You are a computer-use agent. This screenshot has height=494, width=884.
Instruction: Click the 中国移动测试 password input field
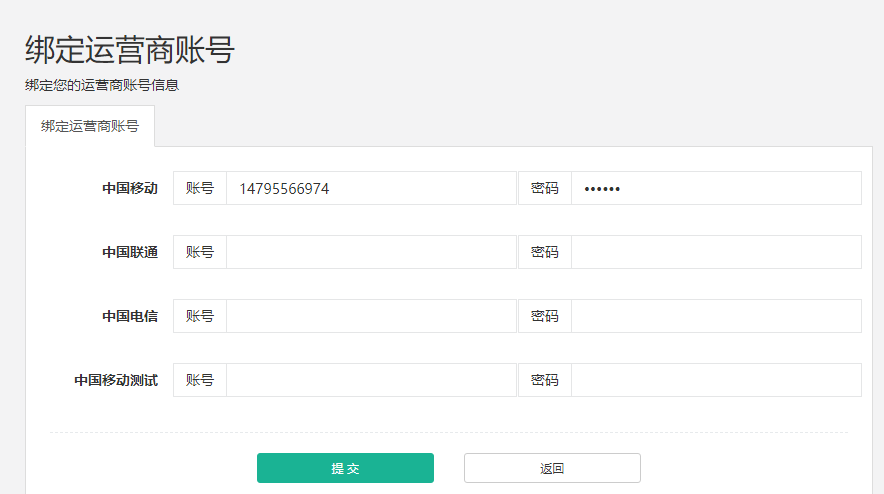(716, 380)
